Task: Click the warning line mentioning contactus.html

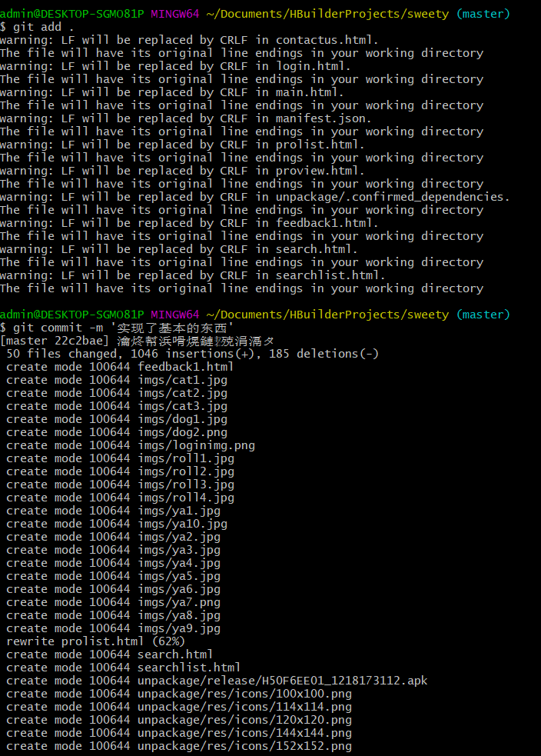Action: [189, 40]
